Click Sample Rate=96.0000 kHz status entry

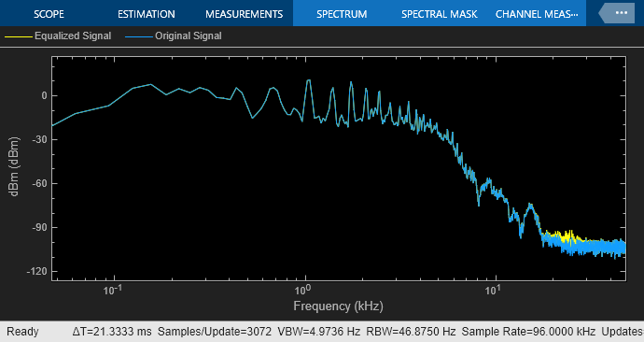pyautogui.click(x=528, y=332)
